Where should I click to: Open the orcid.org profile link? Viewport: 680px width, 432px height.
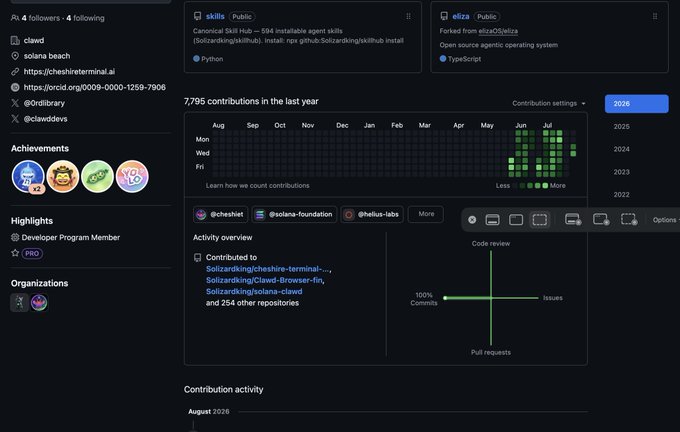(95, 87)
